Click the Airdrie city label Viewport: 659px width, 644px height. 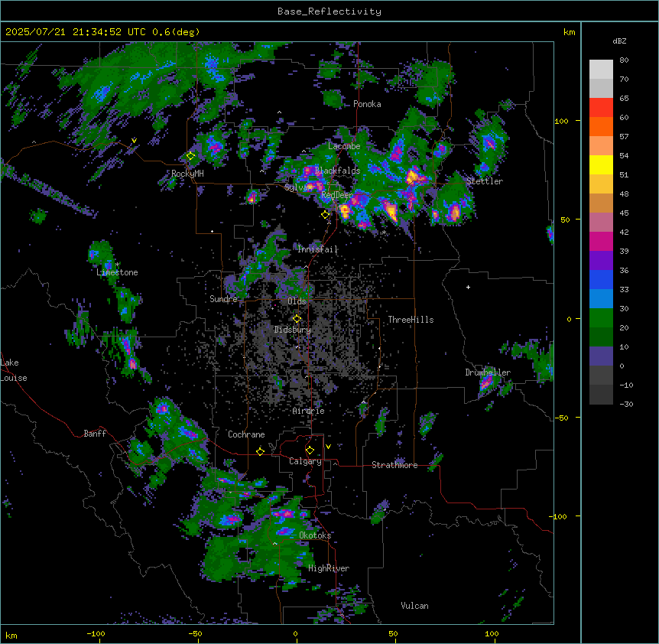(x=309, y=411)
